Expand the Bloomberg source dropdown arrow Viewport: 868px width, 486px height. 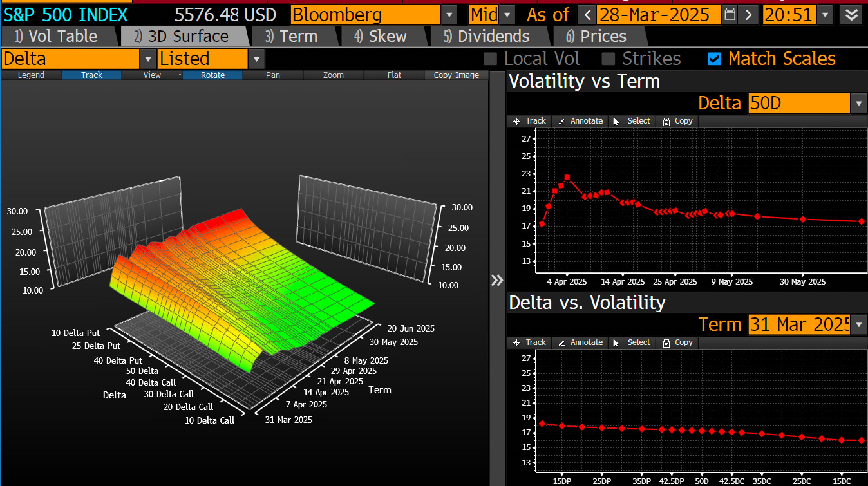click(x=449, y=15)
